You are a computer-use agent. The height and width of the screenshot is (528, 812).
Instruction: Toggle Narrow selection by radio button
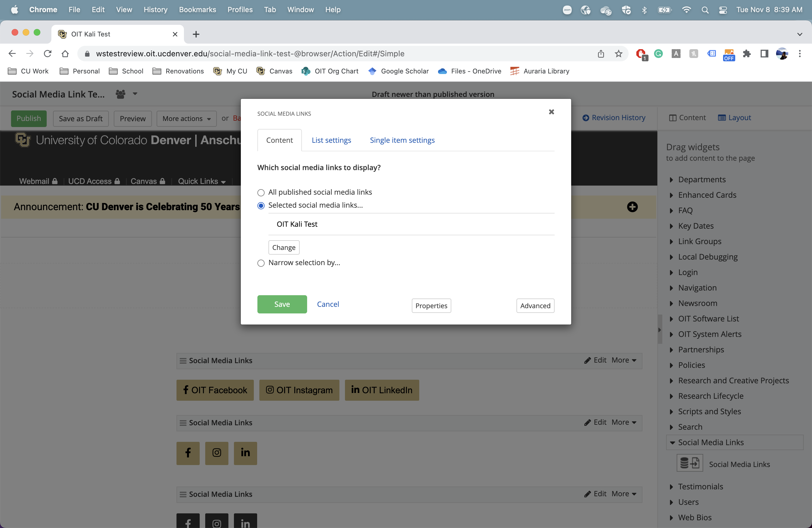pyautogui.click(x=260, y=263)
